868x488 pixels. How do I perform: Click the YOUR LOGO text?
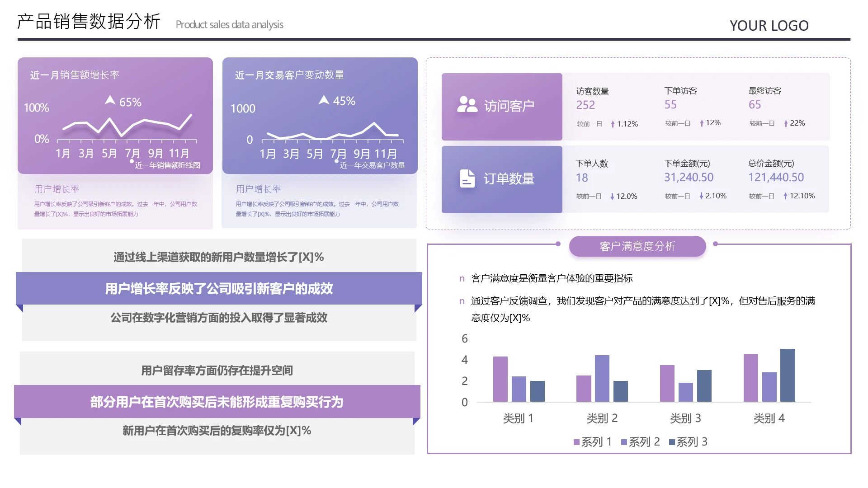769,26
